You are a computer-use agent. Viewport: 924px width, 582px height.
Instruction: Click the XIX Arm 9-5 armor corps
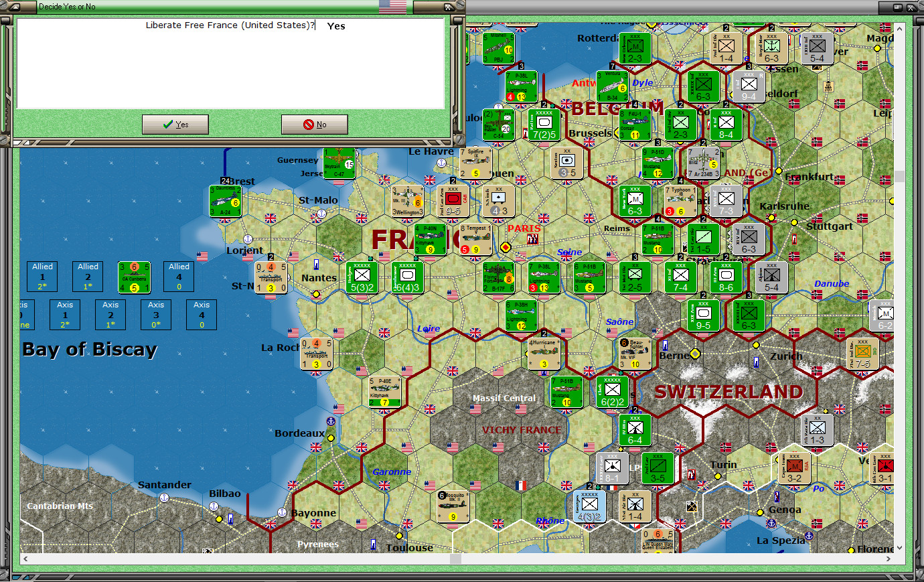coord(703,315)
